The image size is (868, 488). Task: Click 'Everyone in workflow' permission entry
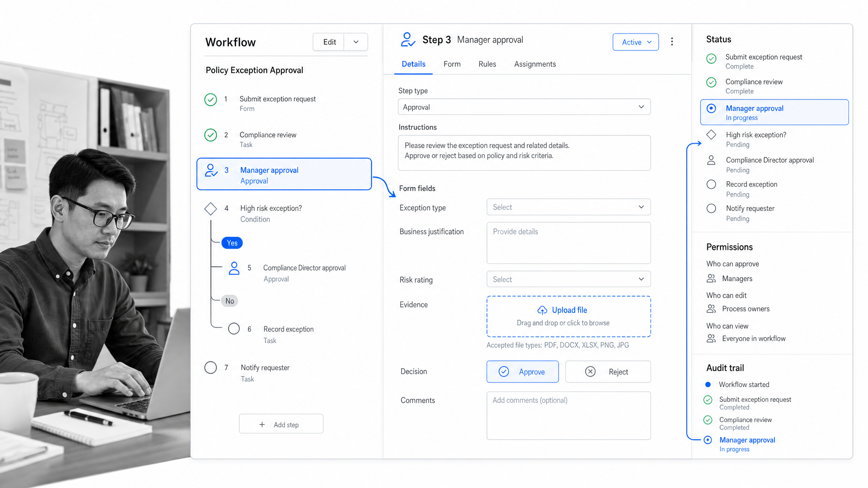tap(754, 338)
